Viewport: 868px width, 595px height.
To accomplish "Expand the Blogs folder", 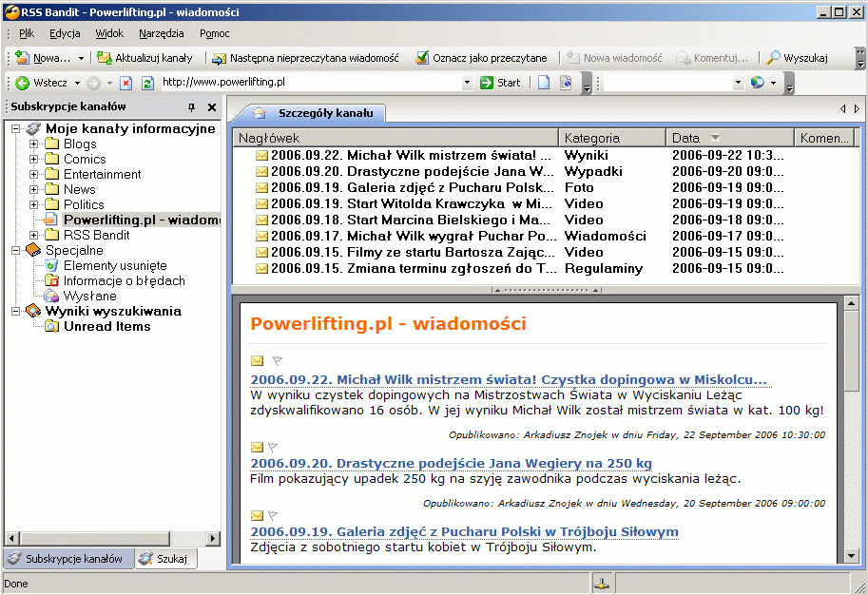I will tap(34, 144).
